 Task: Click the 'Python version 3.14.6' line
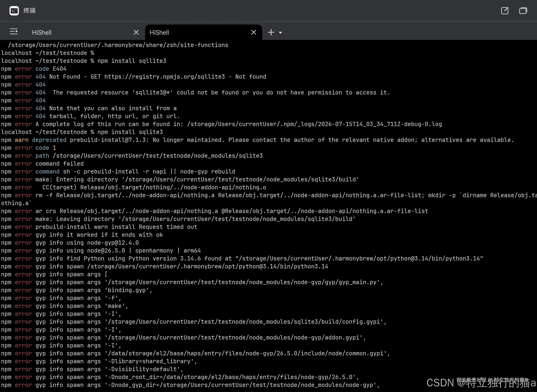tap(242, 259)
